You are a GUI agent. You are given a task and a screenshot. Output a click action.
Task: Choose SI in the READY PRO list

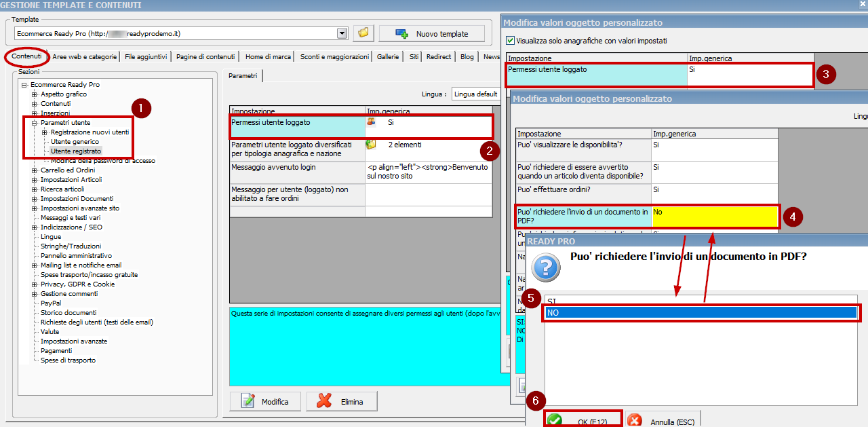[702, 301]
